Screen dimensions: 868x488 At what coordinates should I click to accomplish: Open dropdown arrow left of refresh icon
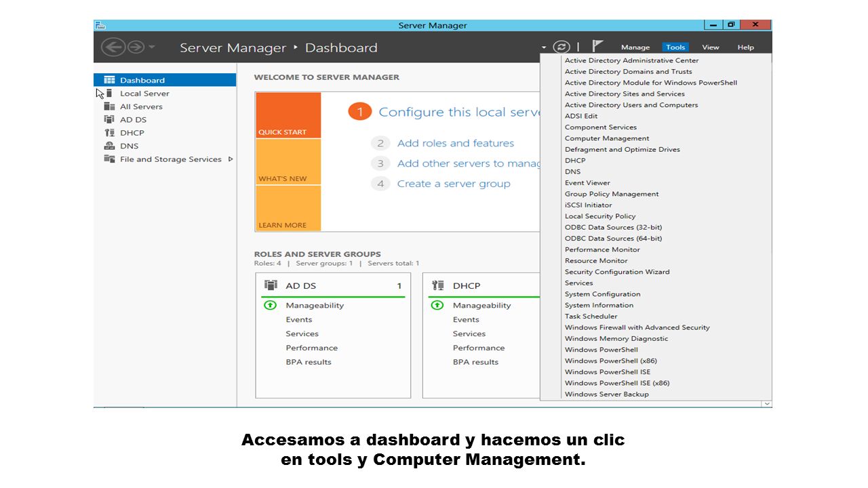544,47
